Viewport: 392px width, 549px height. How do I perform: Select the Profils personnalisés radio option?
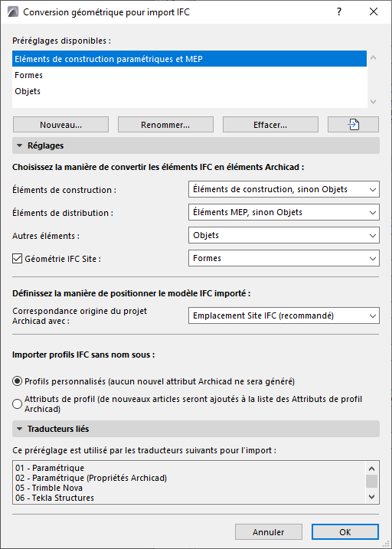pos(17,381)
